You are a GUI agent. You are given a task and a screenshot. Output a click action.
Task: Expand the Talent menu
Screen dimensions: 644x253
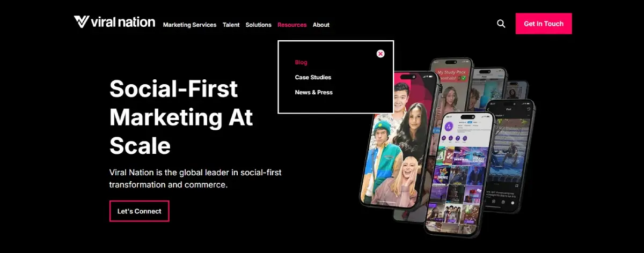point(231,25)
